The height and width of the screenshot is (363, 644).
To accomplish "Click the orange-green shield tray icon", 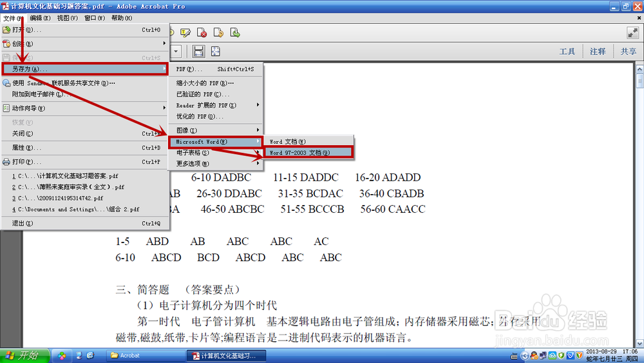I will tap(579, 356).
